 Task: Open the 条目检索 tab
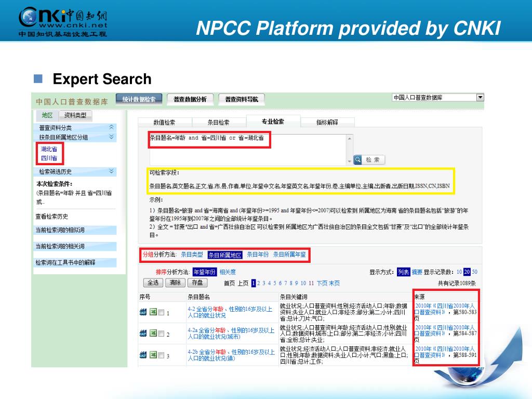[x=219, y=122]
